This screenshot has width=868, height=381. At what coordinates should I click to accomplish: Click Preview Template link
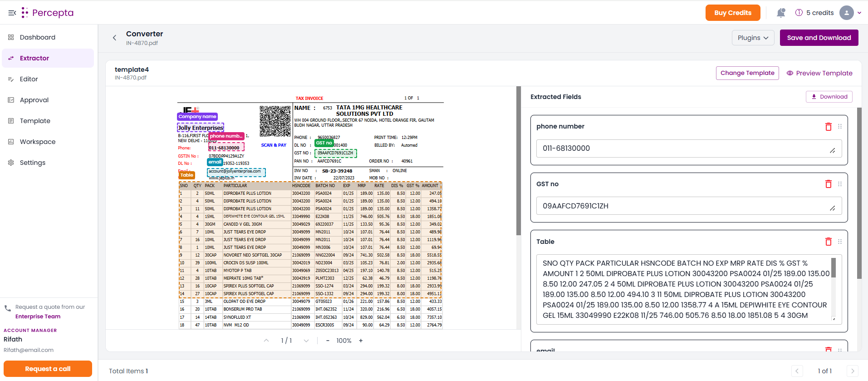click(819, 73)
